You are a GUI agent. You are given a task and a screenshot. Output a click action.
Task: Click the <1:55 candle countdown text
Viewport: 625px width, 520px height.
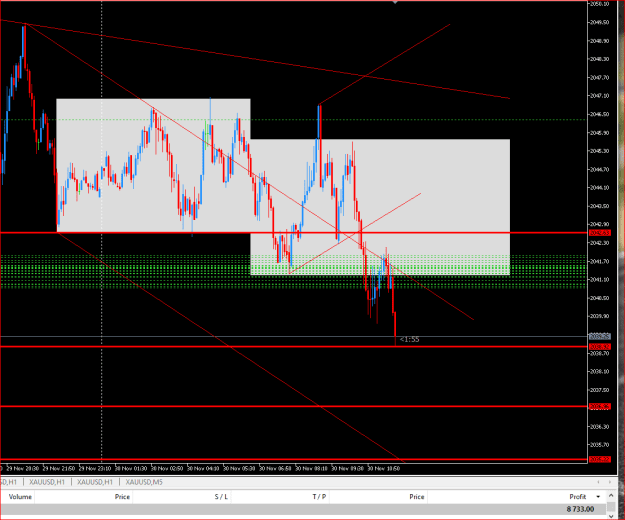click(x=410, y=339)
